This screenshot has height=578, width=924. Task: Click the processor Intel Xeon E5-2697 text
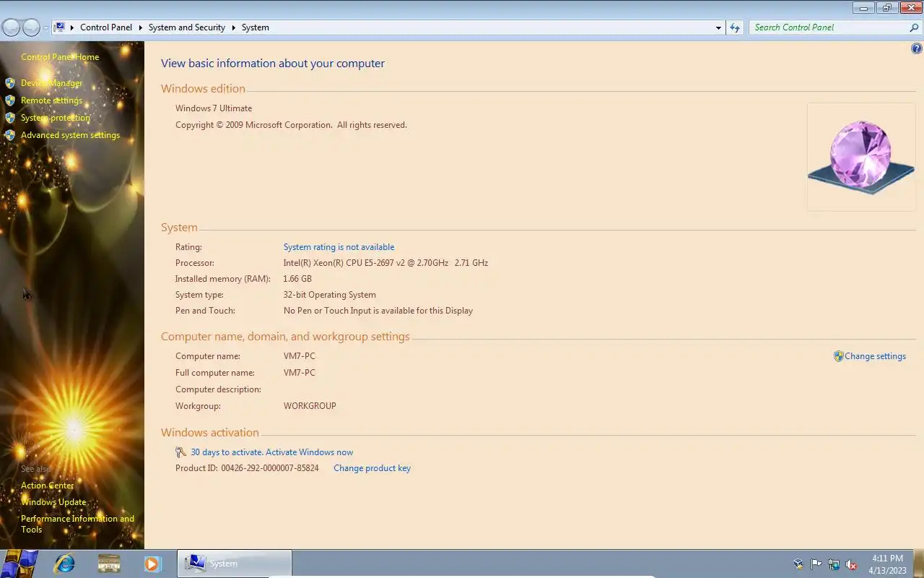[385, 263]
